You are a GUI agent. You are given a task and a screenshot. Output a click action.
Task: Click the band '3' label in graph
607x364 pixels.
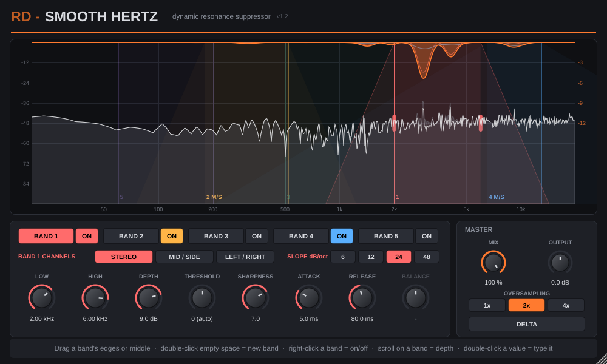point(288,197)
